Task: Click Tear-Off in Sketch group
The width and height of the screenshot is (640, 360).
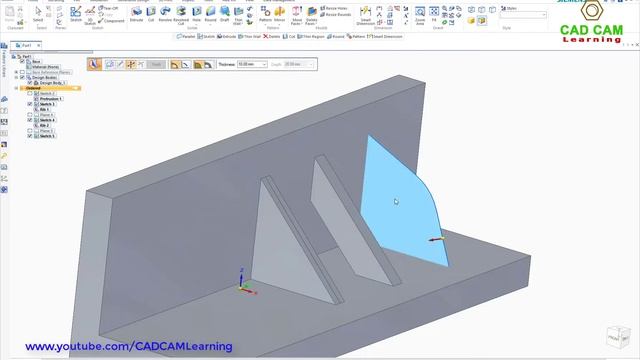Action: (108, 8)
